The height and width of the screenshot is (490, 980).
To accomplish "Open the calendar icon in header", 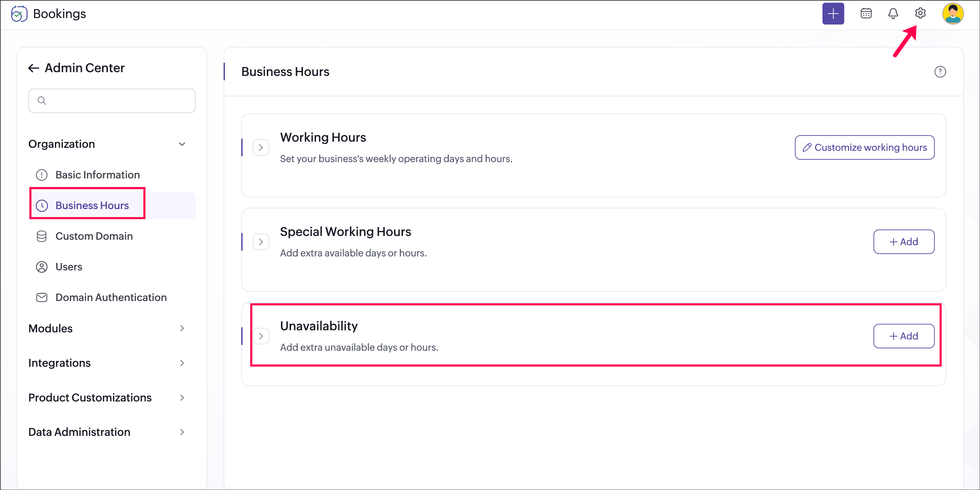I will (866, 14).
